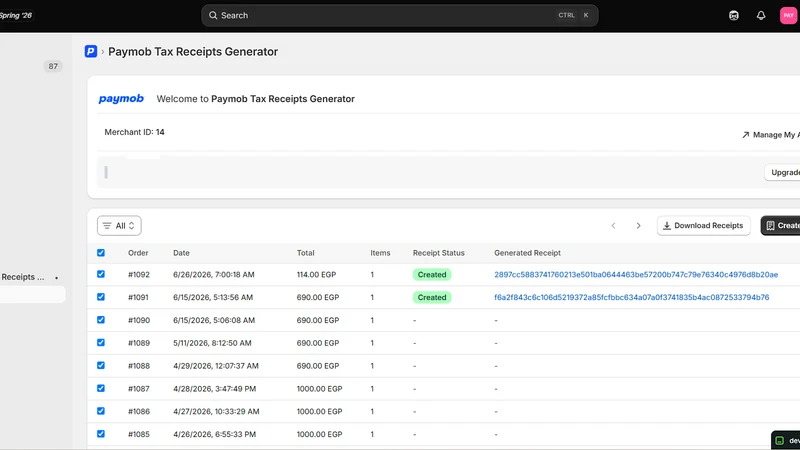Click the Paymob Tax Receipts Generator breadcrumb title
The height and width of the screenshot is (450, 800).
(x=193, y=52)
